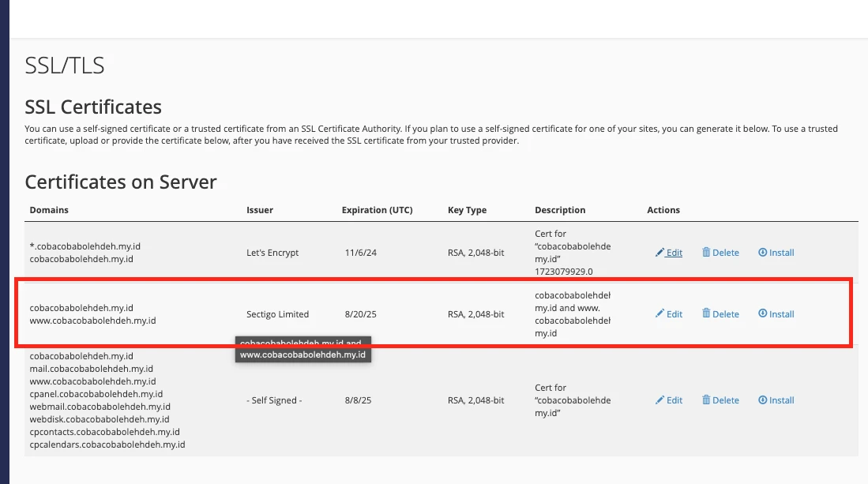Click the Key Type column header

(x=465, y=210)
